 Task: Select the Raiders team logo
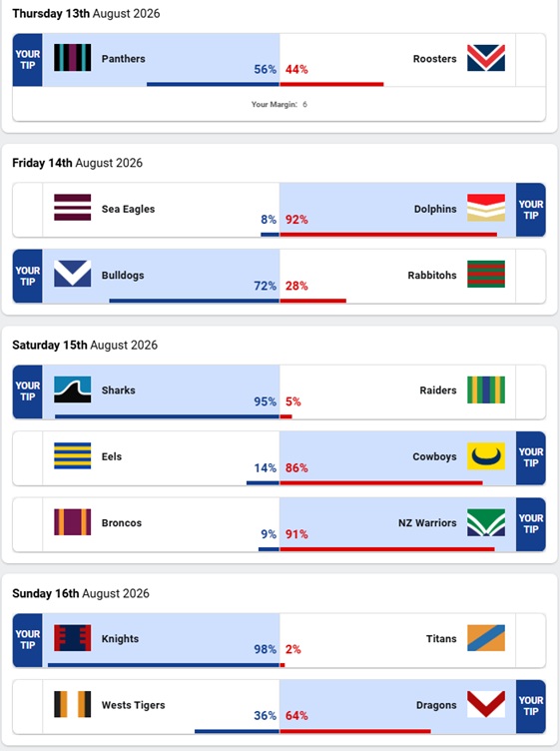pos(486,389)
